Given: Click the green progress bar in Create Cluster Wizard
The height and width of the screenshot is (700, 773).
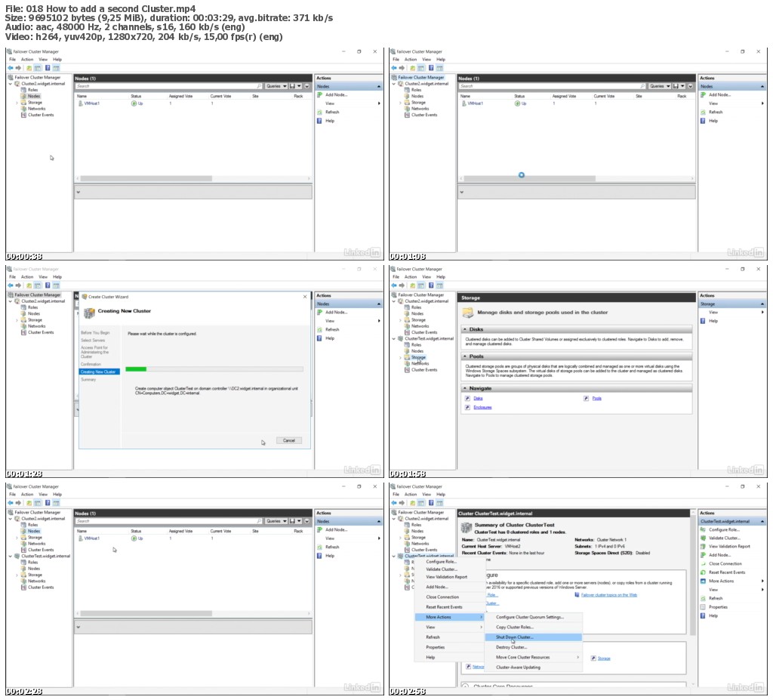Looking at the screenshot, I should tap(136, 369).
